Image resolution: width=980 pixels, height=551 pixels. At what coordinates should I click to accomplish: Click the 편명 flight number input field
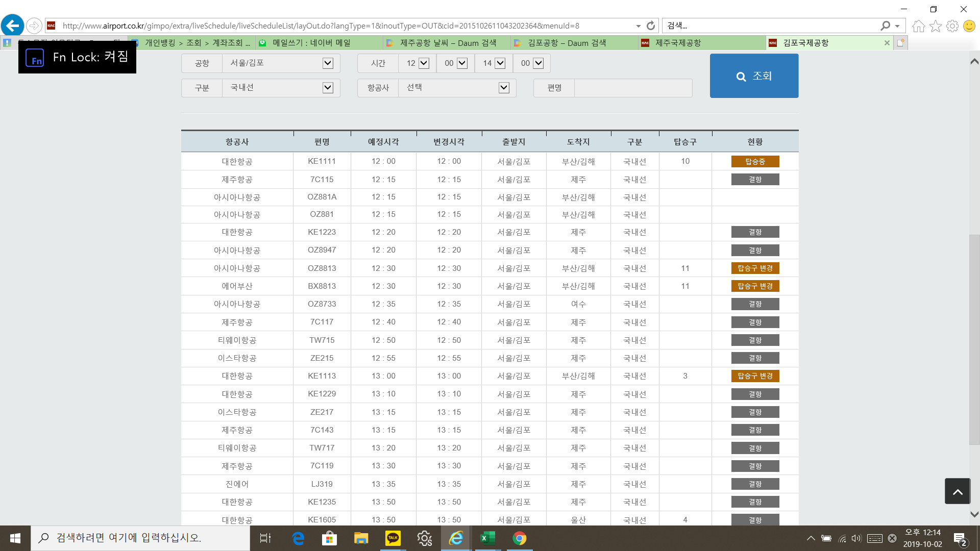[x=633, y=88]
